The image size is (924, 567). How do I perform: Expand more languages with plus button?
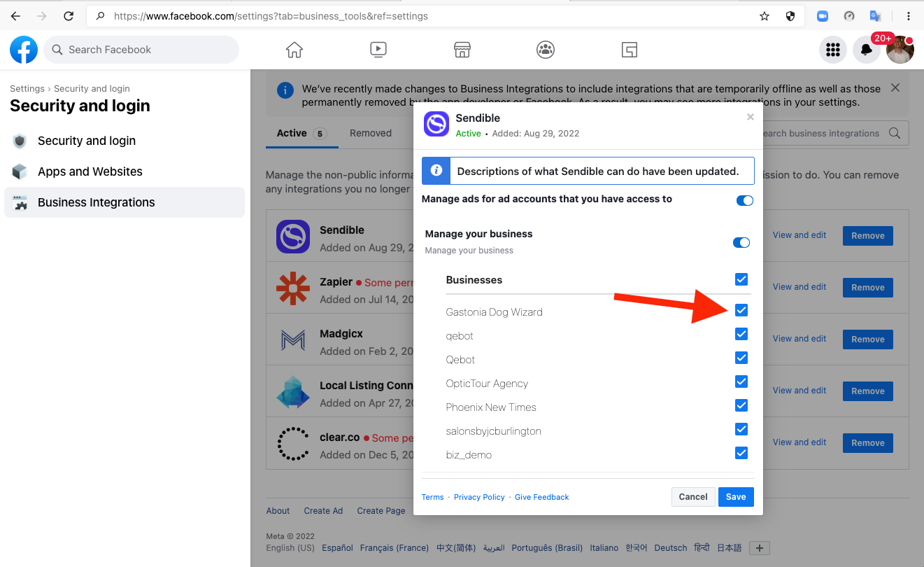[x=760, y=548]
